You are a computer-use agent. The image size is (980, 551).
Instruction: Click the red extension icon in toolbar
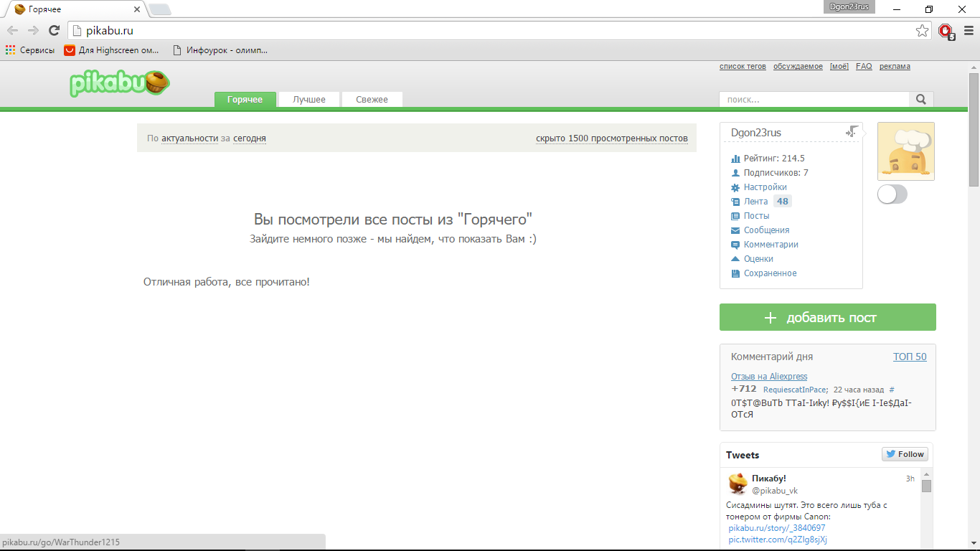(x=946, y=31)
